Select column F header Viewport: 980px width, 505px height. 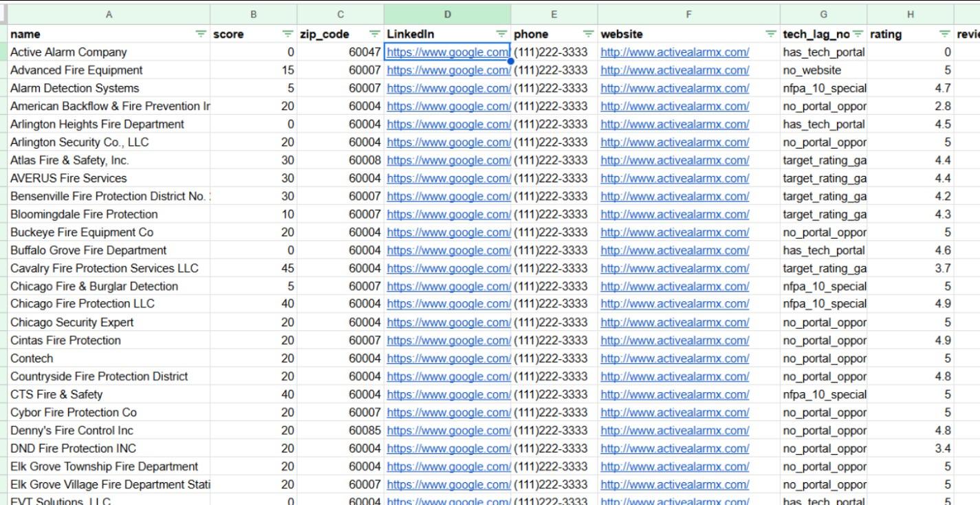click(x=688, y=14)
